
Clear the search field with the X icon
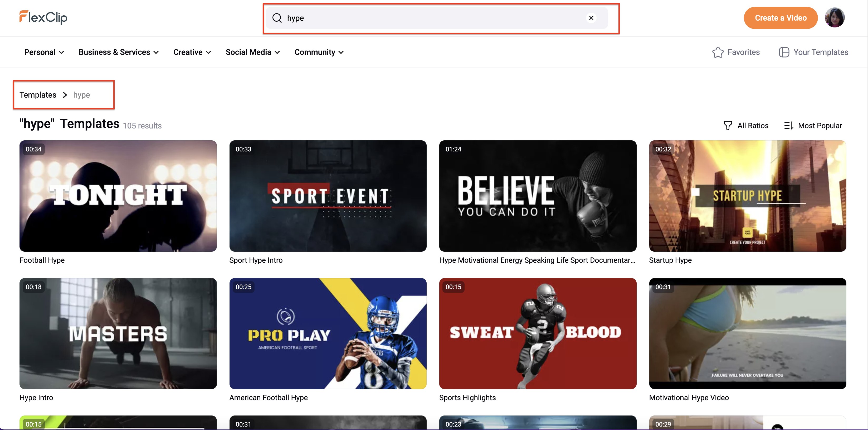point(591,18)
